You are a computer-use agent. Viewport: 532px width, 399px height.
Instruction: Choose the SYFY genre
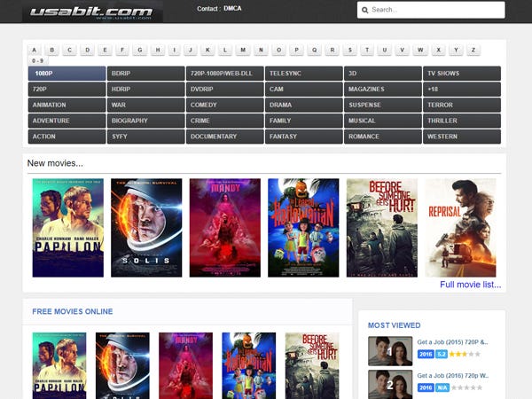pos(146,137)
